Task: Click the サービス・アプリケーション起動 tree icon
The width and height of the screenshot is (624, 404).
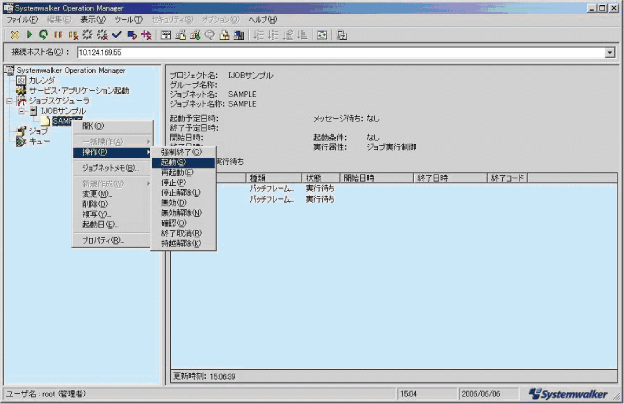Action: pos(21,91)
